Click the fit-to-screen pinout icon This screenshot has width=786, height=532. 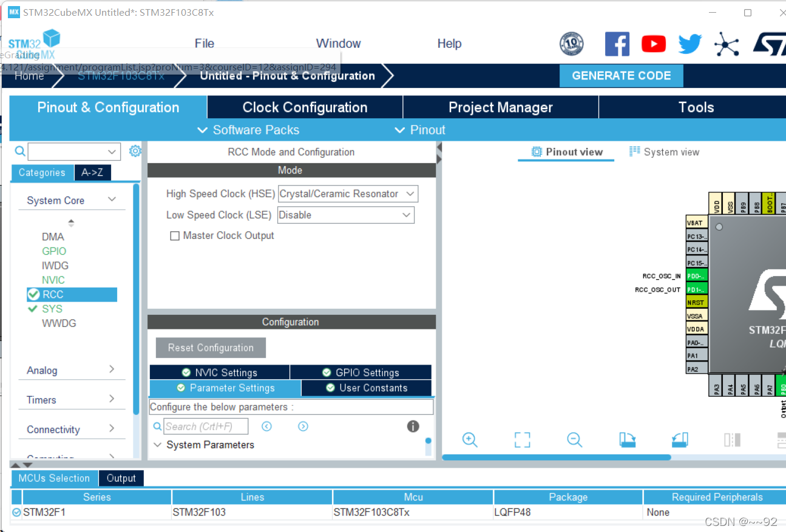click(x=522, y=440)
